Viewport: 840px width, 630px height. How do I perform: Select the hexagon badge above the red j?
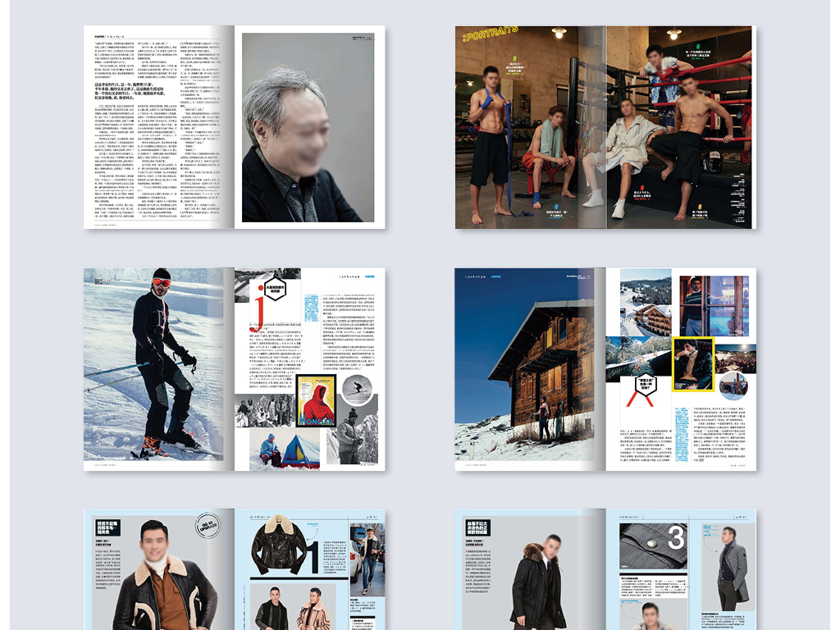(273, 289)
